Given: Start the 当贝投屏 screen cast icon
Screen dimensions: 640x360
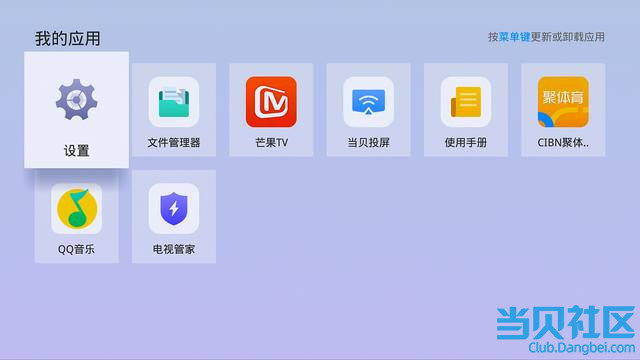Looking at the screenshot, I should click(x=369, y=102).
